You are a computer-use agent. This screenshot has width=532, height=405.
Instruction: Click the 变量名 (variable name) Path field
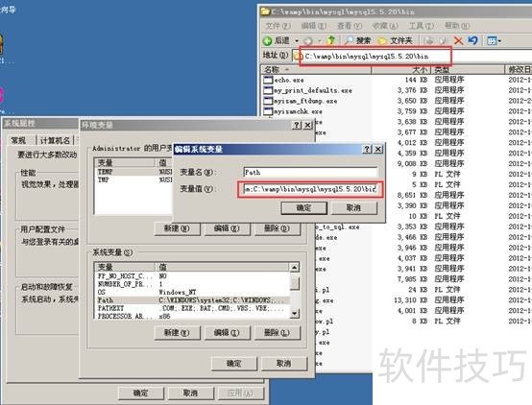click(x=310, y=173)
